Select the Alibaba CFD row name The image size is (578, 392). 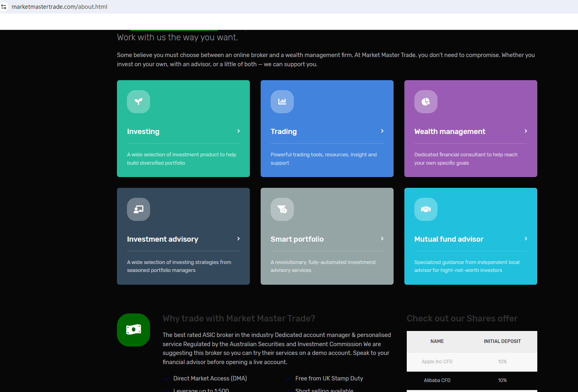click(437, 380)
